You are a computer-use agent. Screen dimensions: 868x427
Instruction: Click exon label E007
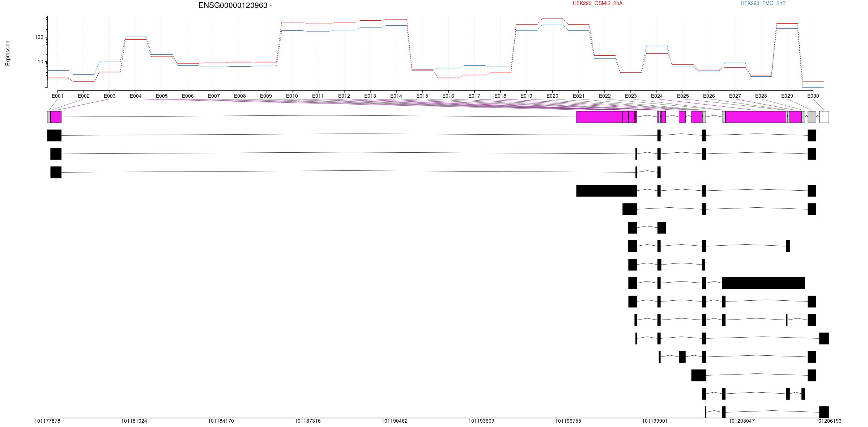(214, 96)
